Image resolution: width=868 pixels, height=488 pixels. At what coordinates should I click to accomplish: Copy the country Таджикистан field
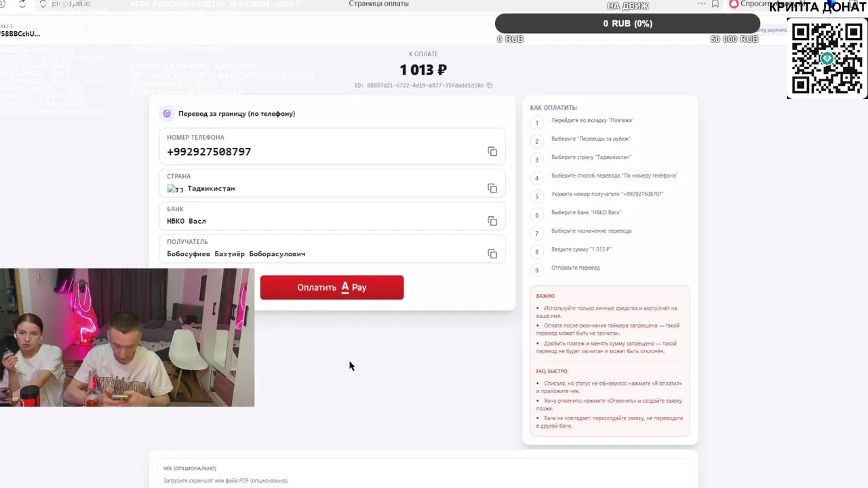492,188
